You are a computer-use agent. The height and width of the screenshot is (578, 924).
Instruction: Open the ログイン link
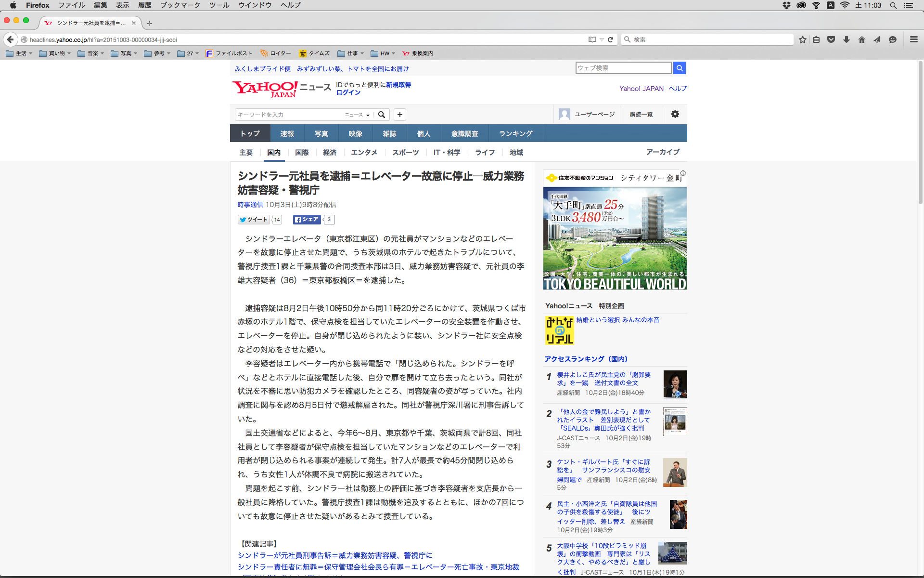348,92
